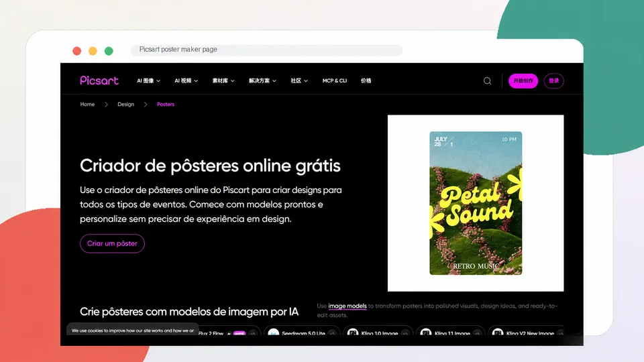This screenshot has width=644, height=362.
Task: Click the cookie notice banner
Action: point(133,330)
